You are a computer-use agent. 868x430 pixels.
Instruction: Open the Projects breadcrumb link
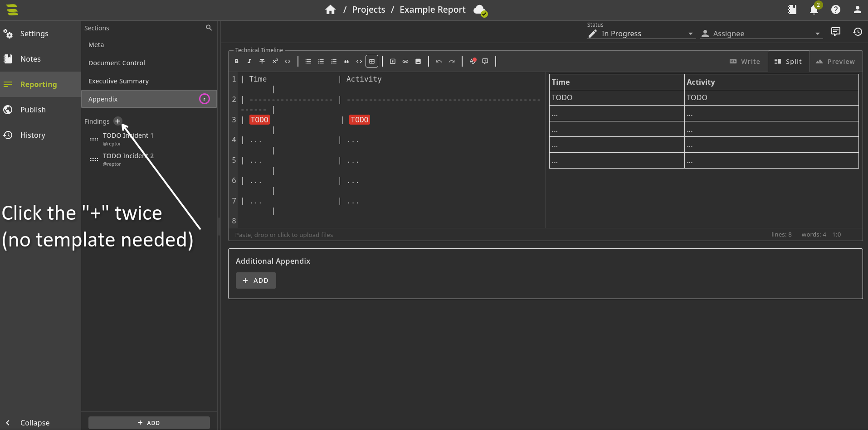[369, 10]
